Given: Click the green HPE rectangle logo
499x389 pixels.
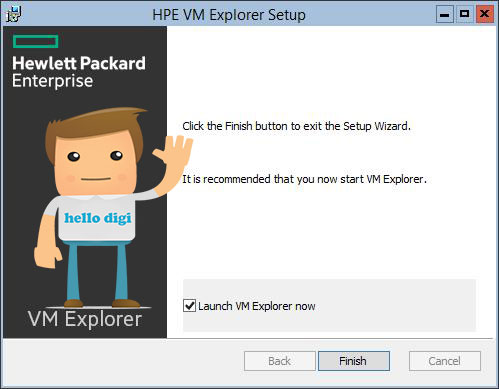Looking at the screenshot, I should [x=36, y=41].
